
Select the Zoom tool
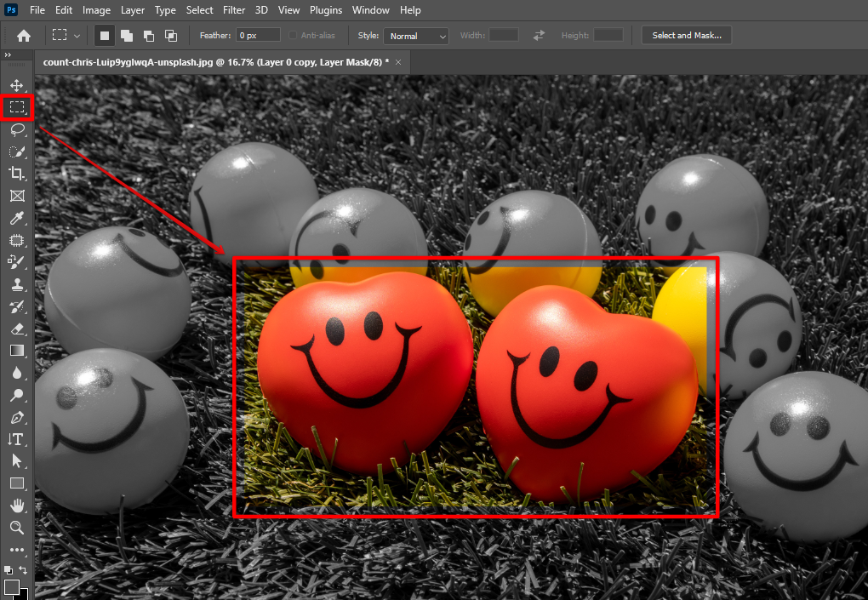[16, 528]
